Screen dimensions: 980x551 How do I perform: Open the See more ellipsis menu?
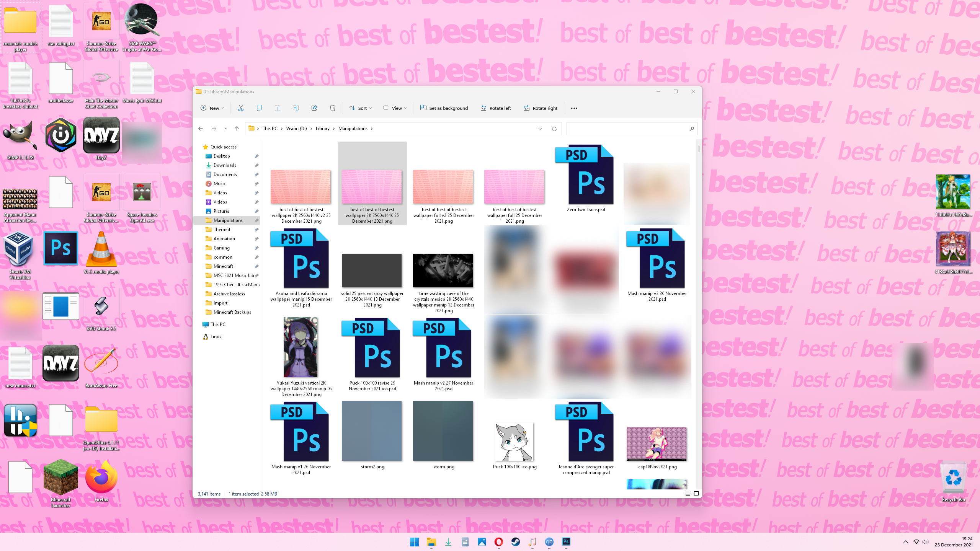coord(574,108)
